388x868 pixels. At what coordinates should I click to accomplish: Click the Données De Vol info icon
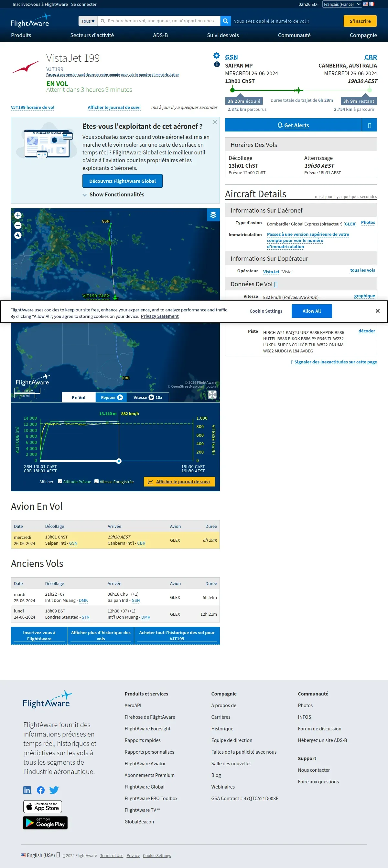276,284
